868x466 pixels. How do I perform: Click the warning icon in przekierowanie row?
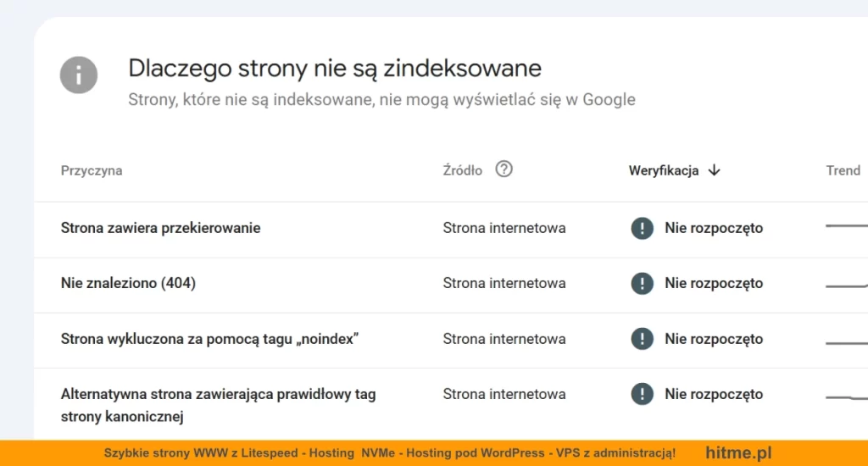(643, 228)
